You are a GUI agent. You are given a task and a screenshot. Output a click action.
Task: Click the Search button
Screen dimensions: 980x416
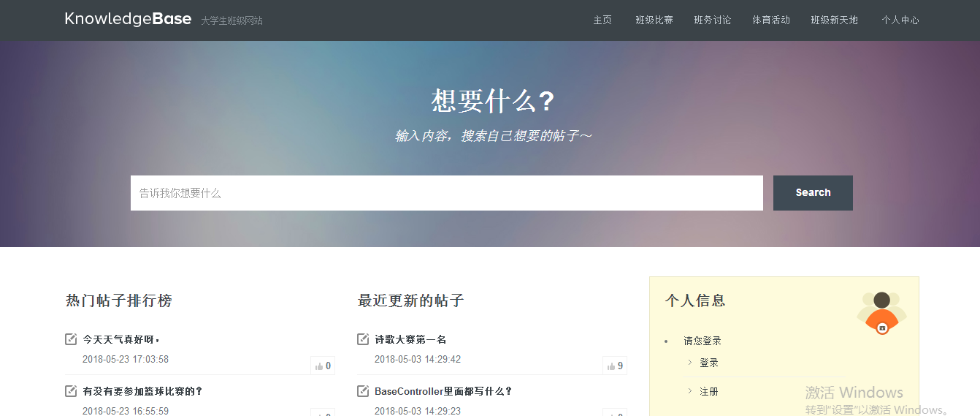click(813, 193)
